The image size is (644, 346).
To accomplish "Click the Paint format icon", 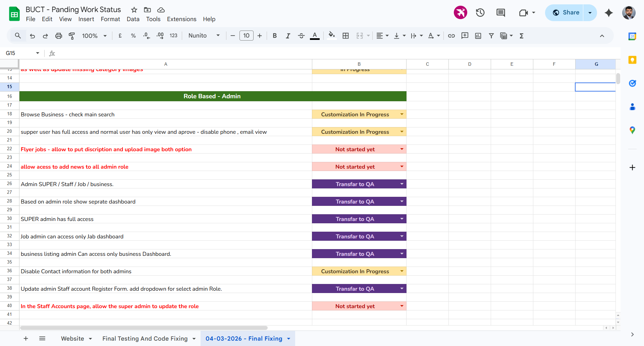I will [72, 36].
